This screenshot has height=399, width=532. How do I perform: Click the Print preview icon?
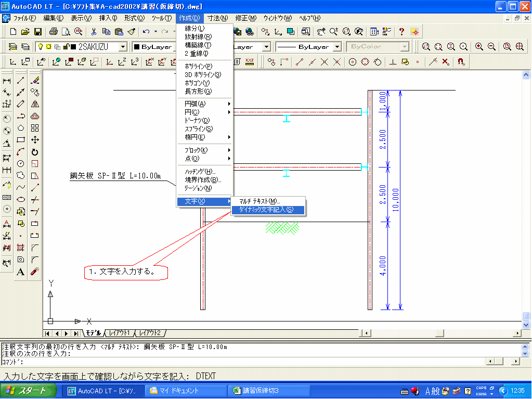point(66,32)
